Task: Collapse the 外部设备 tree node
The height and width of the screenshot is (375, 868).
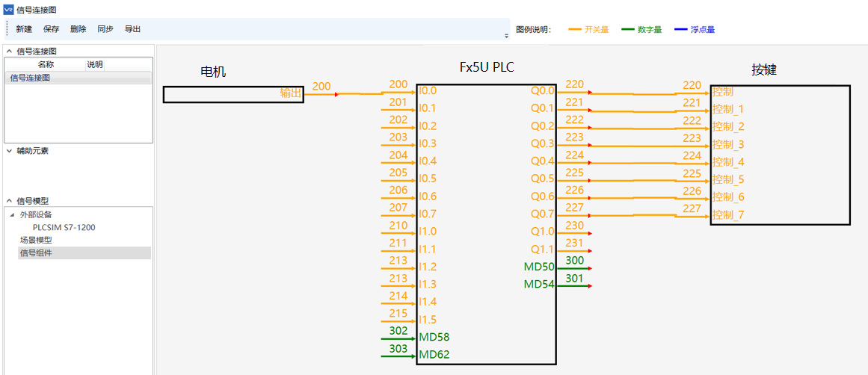Action: (12, 214)
